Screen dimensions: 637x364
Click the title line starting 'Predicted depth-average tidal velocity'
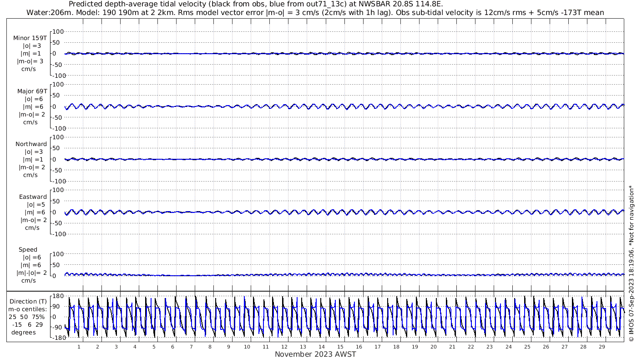coord(256,5)
